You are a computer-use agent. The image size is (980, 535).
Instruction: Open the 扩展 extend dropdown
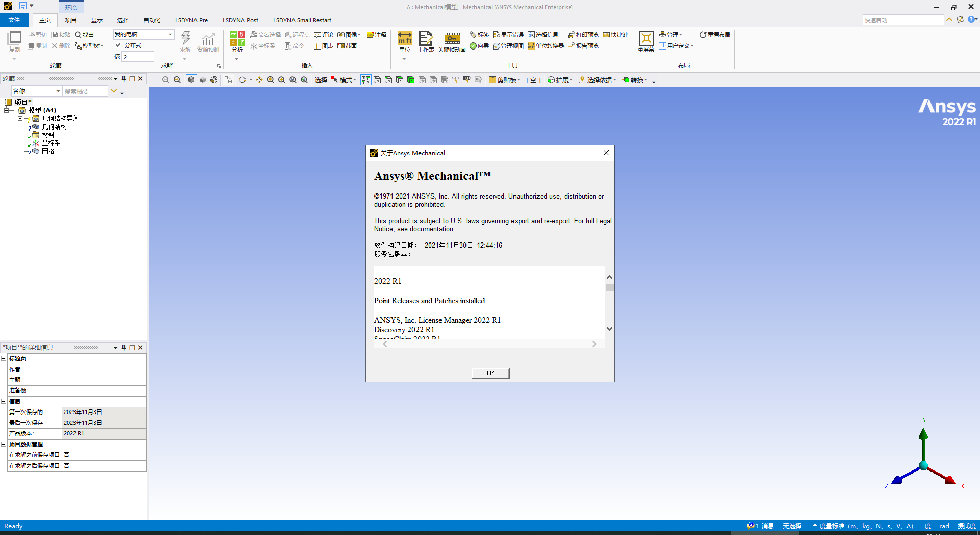[x=560, y=80]
